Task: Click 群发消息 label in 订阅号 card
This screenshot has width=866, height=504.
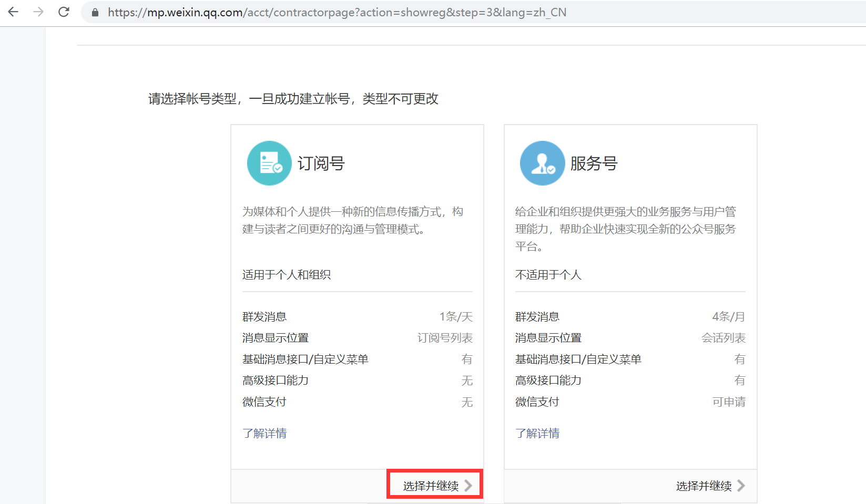Action: click(264, 317)
